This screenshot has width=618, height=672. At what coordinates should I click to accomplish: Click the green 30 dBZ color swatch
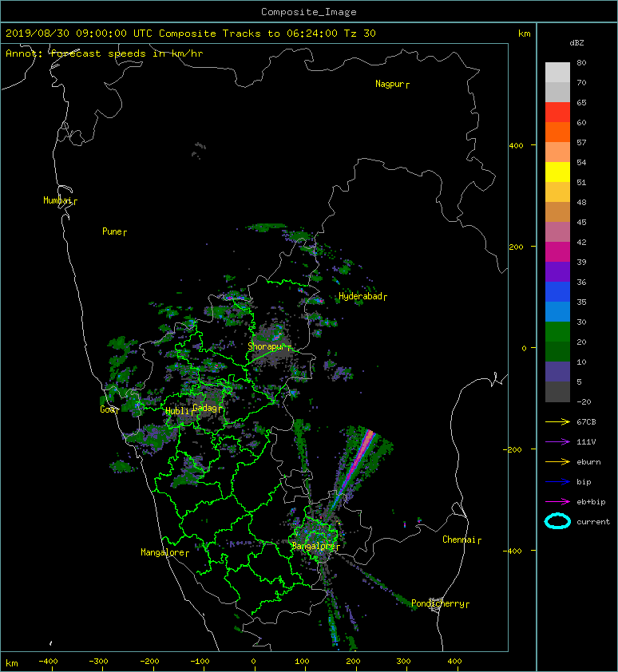[557, 331]
